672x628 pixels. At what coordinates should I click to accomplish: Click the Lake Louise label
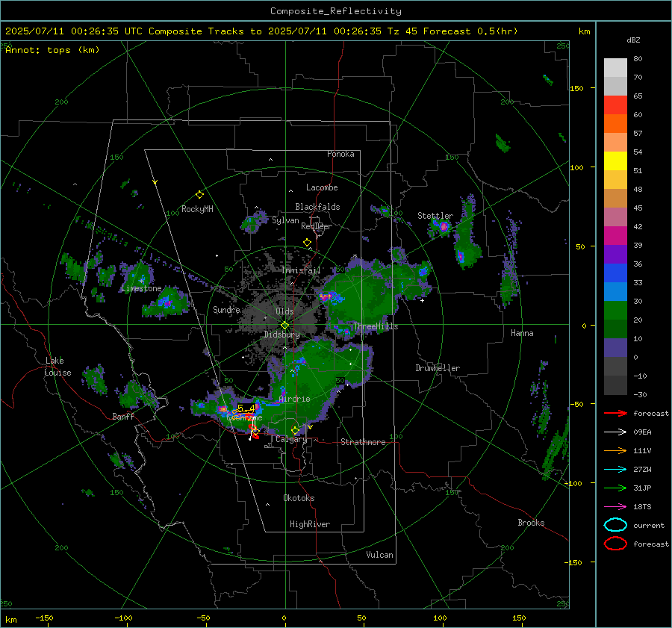(x=57, y=367)
